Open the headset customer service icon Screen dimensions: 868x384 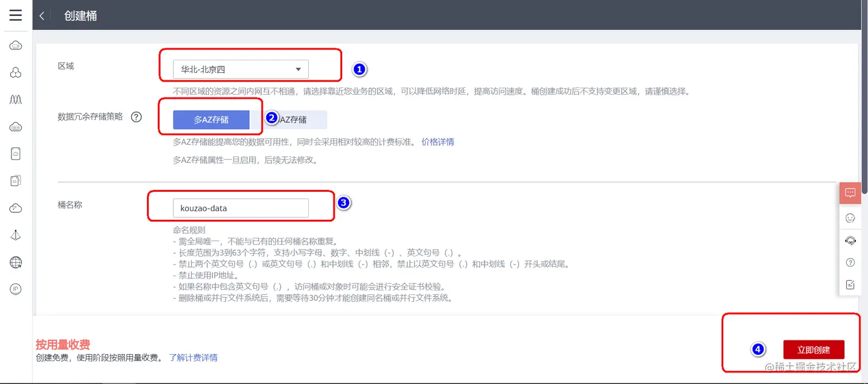(850, 241)
